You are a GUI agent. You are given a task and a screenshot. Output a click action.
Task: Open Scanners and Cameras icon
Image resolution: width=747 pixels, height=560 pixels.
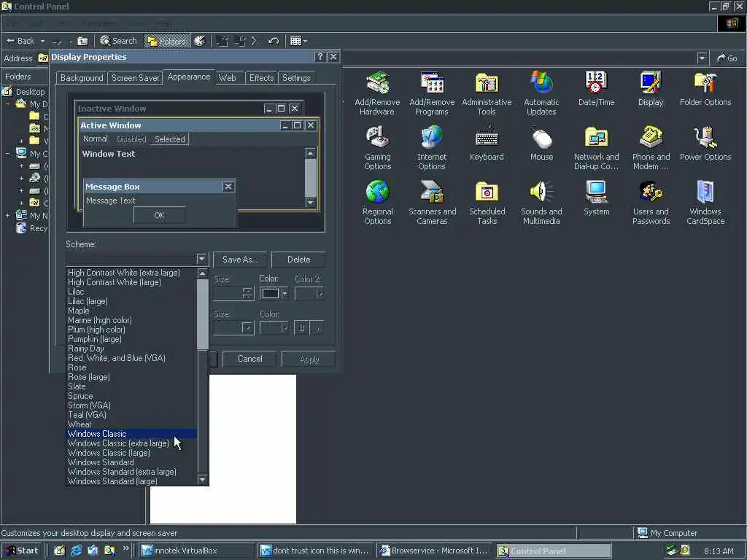pyautogui.click(x=432, y=203)
